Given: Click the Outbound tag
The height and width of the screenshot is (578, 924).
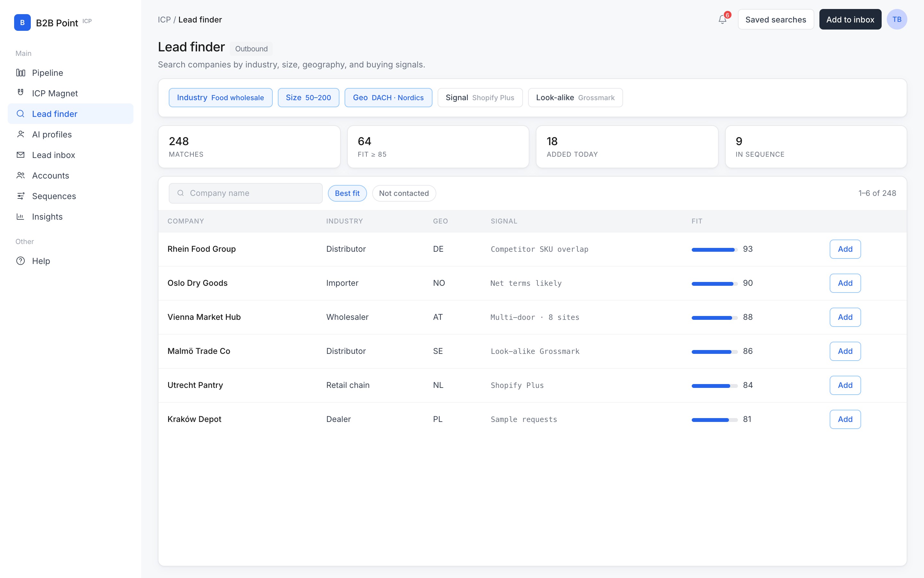Looking at the screenshot, I should 251,48.
